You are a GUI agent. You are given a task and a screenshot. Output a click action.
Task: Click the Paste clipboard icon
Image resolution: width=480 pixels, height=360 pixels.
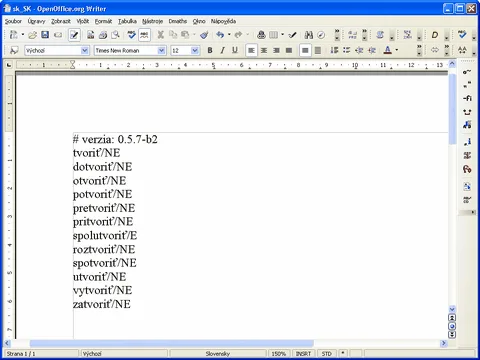185,35
